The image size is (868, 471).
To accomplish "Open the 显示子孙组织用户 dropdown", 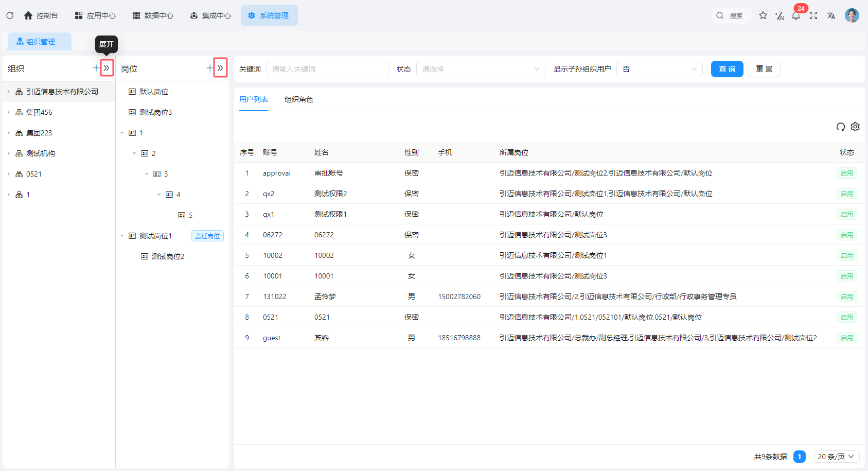I will 659,69.
